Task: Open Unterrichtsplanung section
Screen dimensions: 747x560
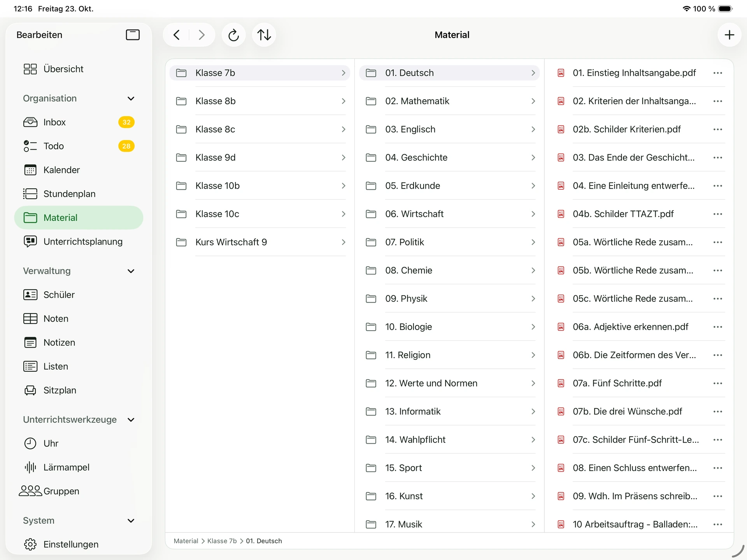Action: tap(78, 241)
